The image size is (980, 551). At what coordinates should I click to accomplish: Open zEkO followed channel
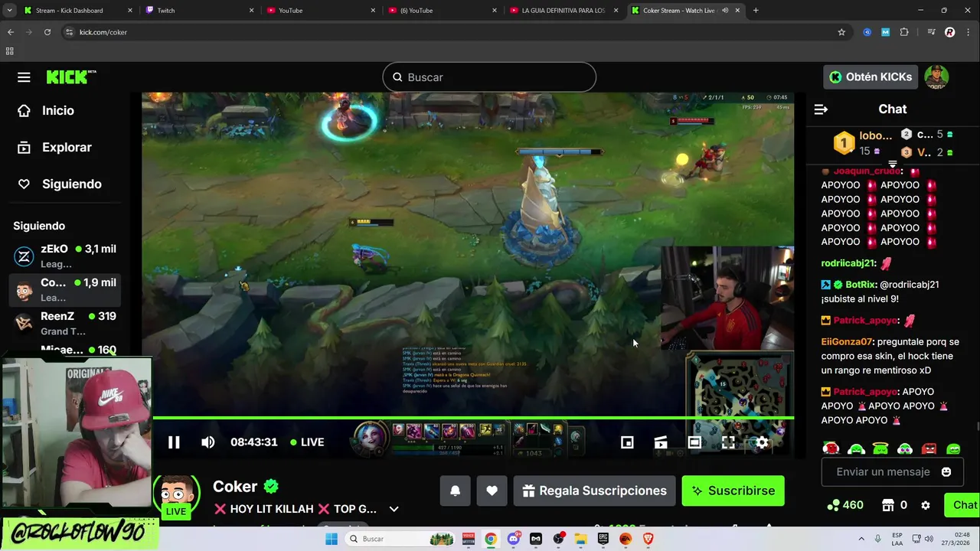point(66,256)
